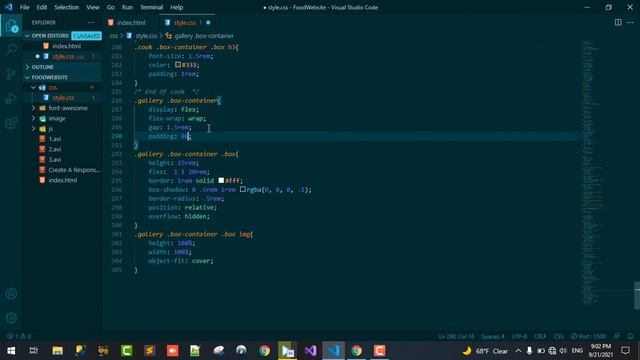Open the purple Visual Studio taskbar icon
The width and height of the screenshot is (640, 360).
(x=310, y=351)
